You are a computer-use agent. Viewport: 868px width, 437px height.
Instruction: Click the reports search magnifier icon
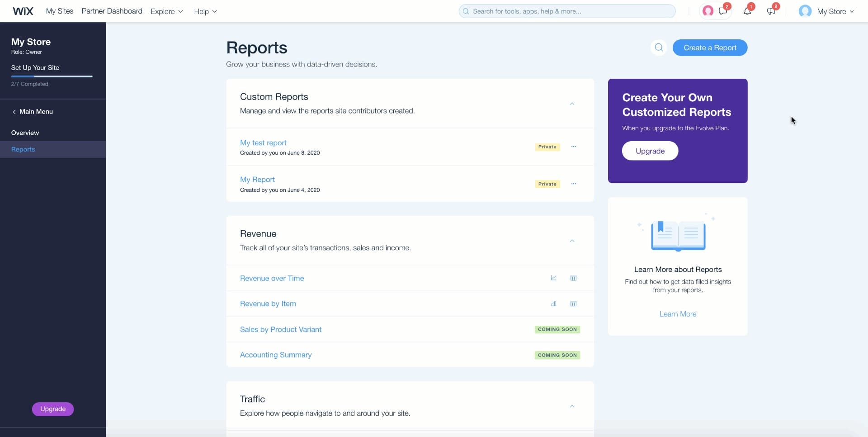pyautogui.click(x=659, y=47)
